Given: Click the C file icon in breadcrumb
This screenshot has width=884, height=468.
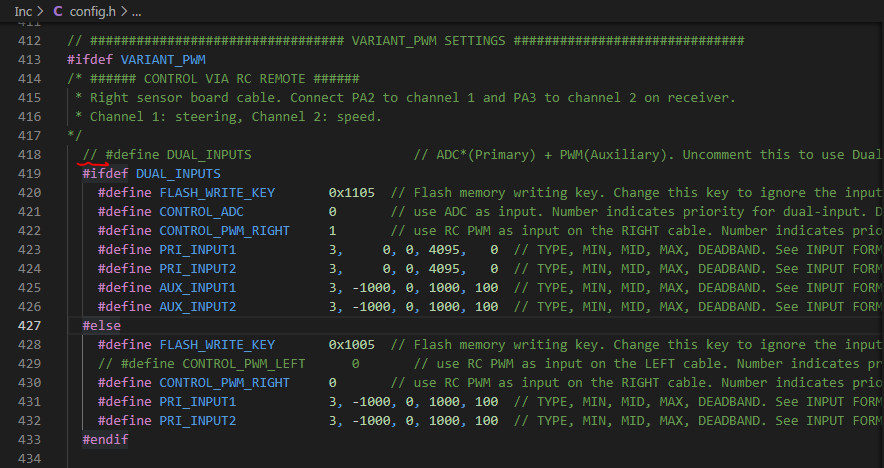Looking at the screenshot, I should click(57, 11).
